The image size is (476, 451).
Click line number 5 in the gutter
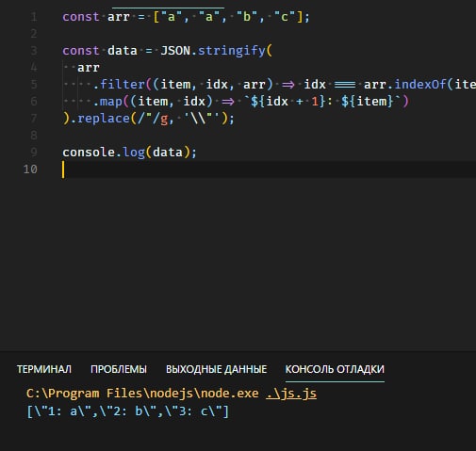[34, 85]
